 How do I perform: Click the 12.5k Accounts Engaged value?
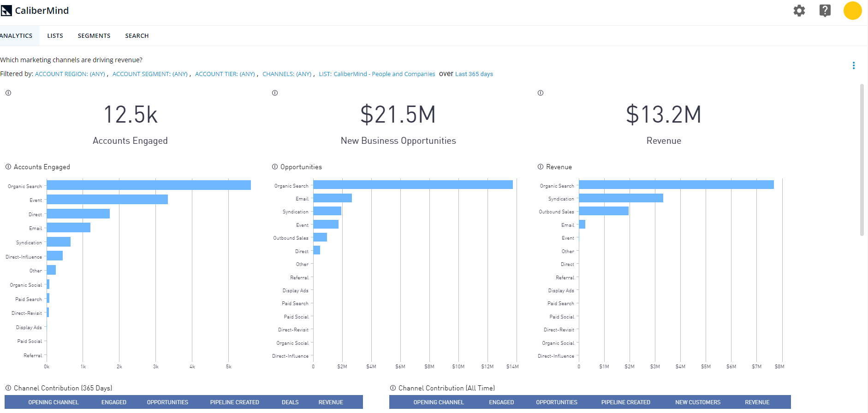pyautogui.click(x=131, y=114)
